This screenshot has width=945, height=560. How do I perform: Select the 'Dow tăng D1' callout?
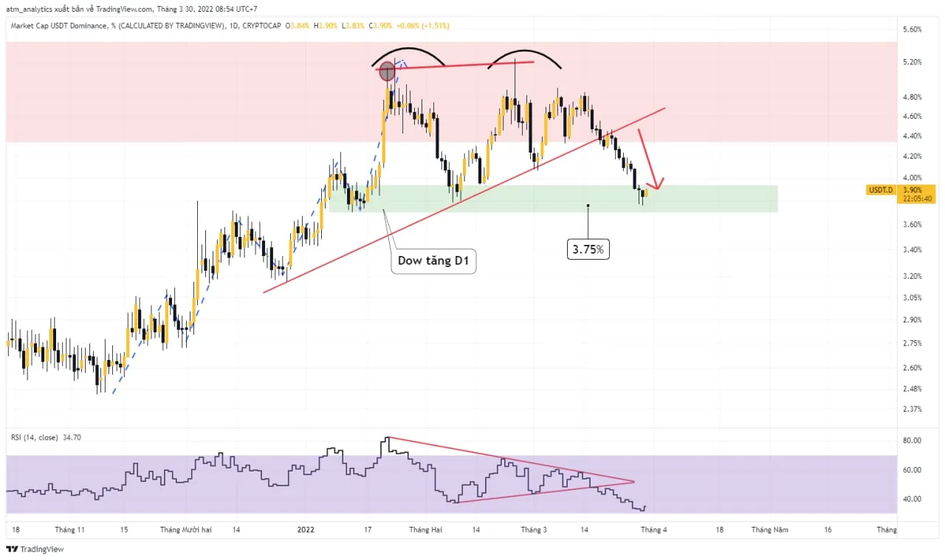coord(433,260)
